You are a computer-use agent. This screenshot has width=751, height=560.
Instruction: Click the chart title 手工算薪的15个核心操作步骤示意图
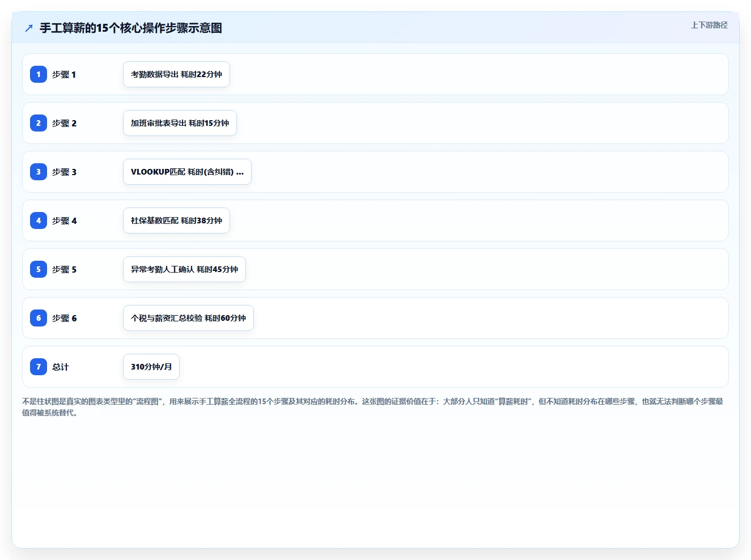pos(131,28)
